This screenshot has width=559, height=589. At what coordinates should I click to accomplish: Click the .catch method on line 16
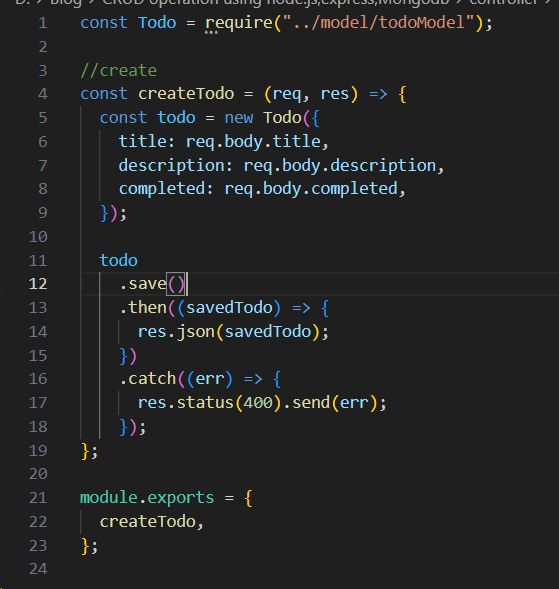click(148, 379)
